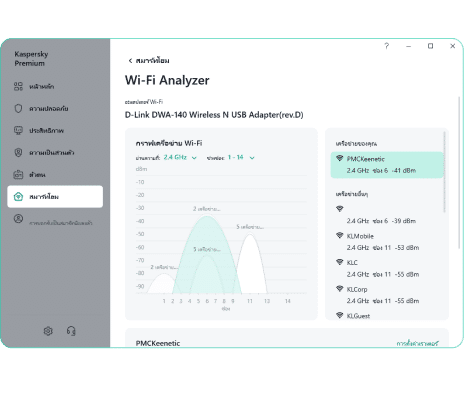Click the Privacy icon in sidebar
The image size is (464, 400).
coord(18,152)
